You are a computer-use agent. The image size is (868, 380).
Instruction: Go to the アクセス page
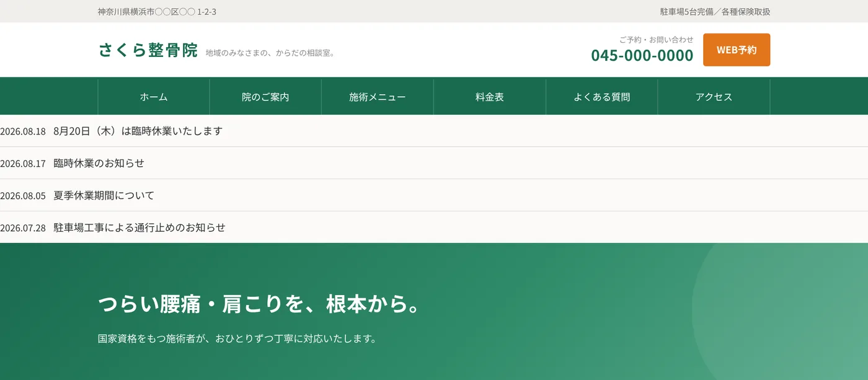click(714, 97)
